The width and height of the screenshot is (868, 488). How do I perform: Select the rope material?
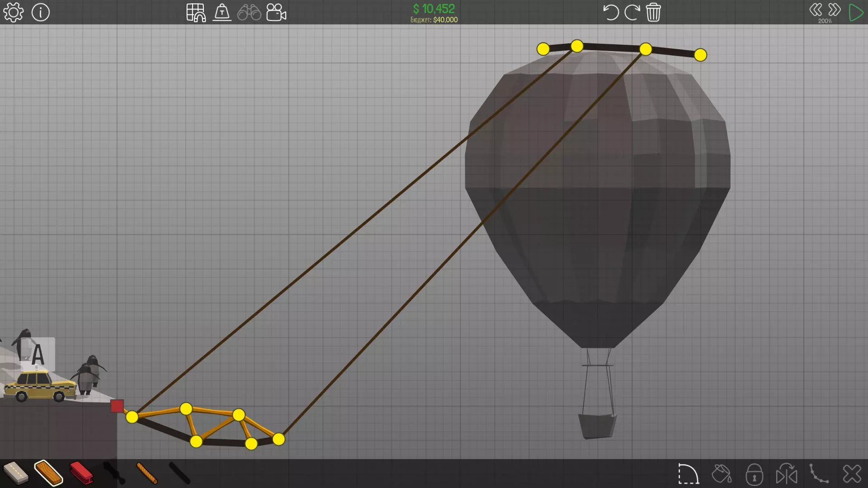coord(146,473)
